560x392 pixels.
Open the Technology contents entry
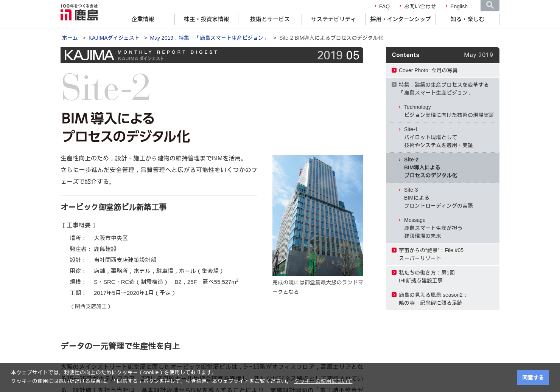pyautogui.click(x=449, y=111)
